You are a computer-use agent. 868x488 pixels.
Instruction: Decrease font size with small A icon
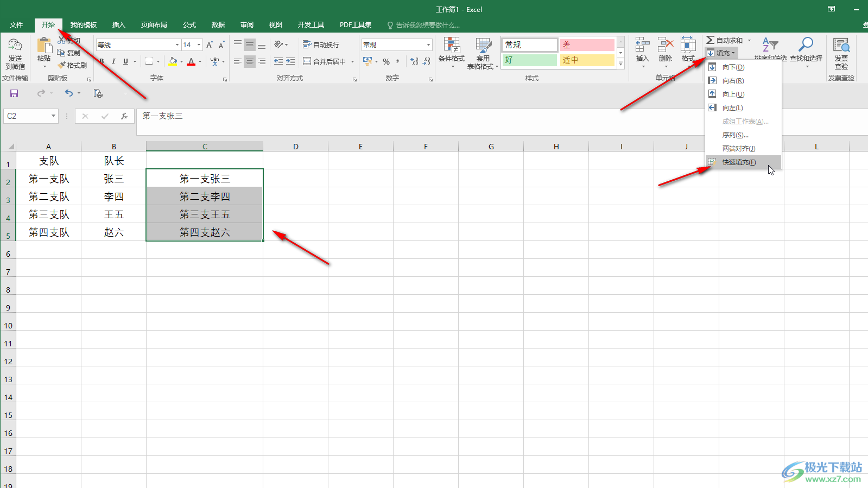pyautogui.click(x=221, y=45)
